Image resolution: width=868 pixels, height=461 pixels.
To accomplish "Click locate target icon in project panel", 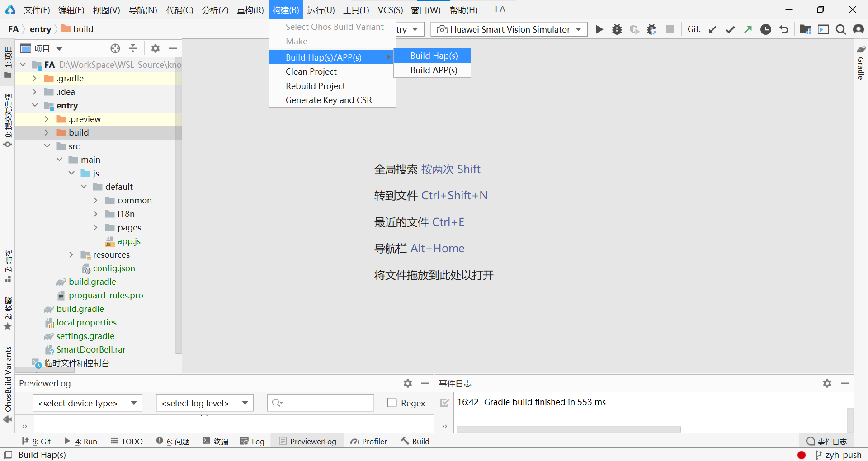I will pyautogui.click(x=115, y=48).
